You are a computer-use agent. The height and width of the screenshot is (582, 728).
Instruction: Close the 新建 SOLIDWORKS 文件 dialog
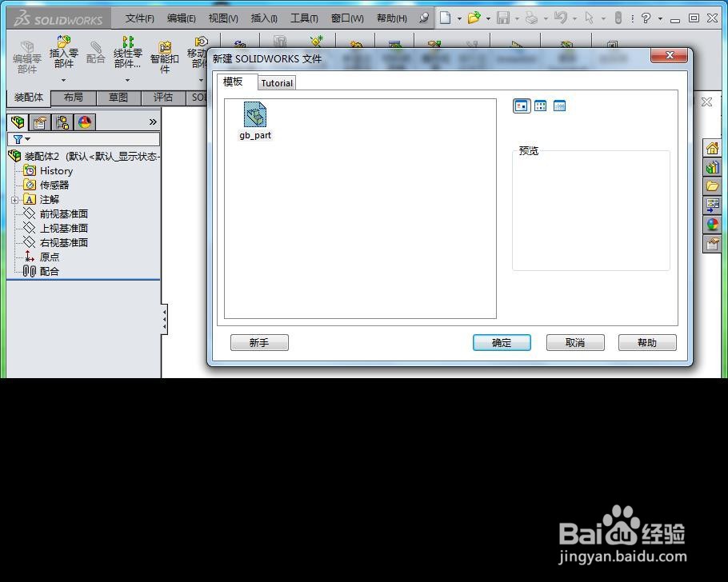pos(669,55)
